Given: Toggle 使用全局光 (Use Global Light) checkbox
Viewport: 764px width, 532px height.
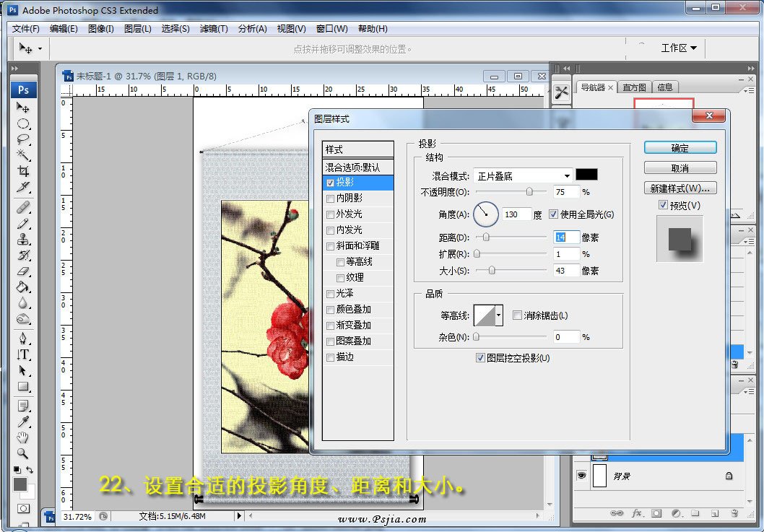Looking at the screenshot, I should point(554,214).
